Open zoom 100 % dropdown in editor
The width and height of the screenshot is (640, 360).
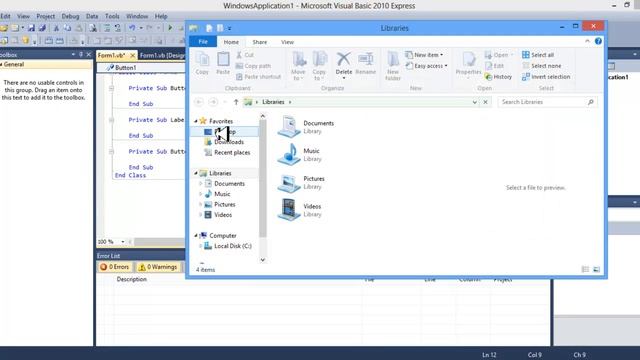tap(122, 242)
